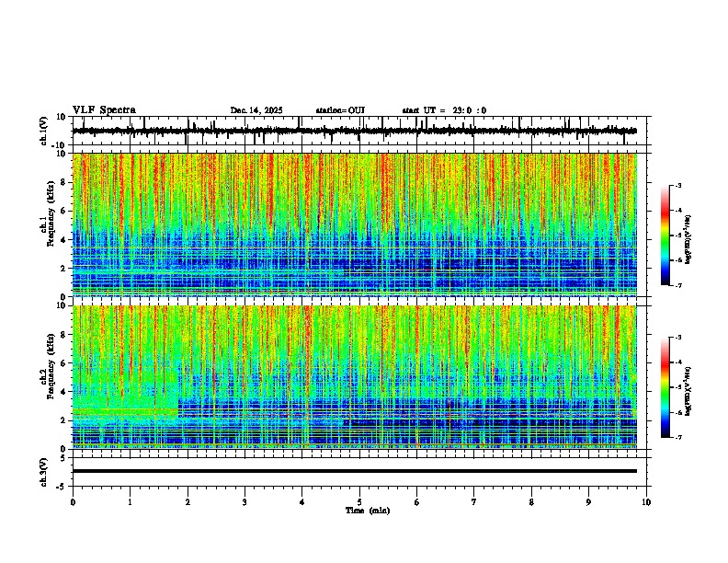Image resolution: width=728 pixels, height=563 pixels.
Task: Click the ch.2 spectrogram color scale bar
Action: (x=665, y=387)
